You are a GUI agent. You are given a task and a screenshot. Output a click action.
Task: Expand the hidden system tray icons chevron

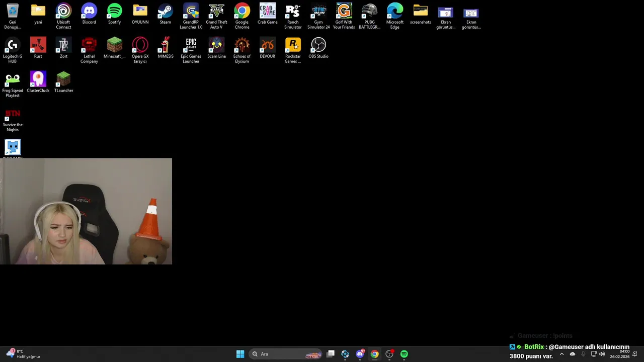click(x=562, y=354)
